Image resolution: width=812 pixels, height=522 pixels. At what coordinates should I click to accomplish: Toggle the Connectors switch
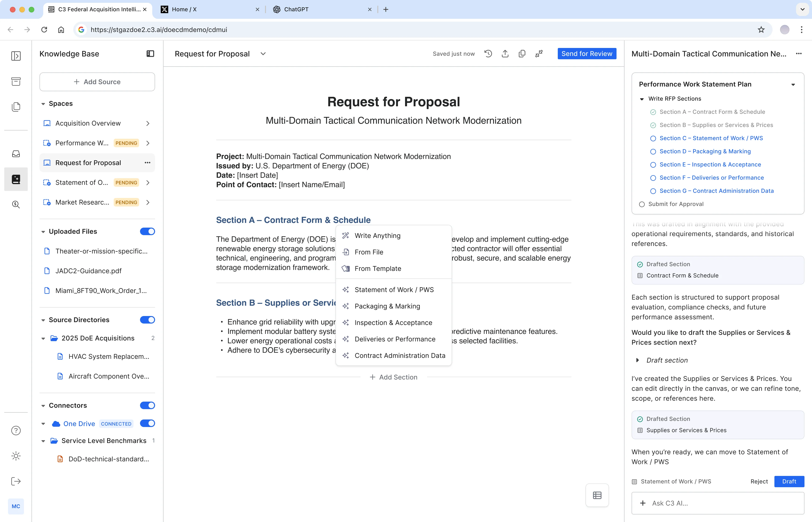pyautogui.click(x=147, y=405)
